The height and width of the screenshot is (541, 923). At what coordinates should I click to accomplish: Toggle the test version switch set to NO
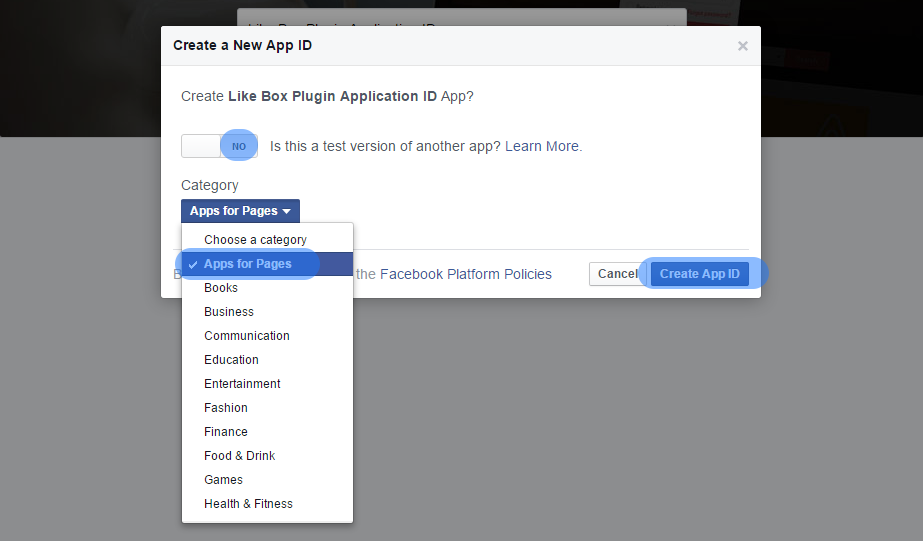220,146
